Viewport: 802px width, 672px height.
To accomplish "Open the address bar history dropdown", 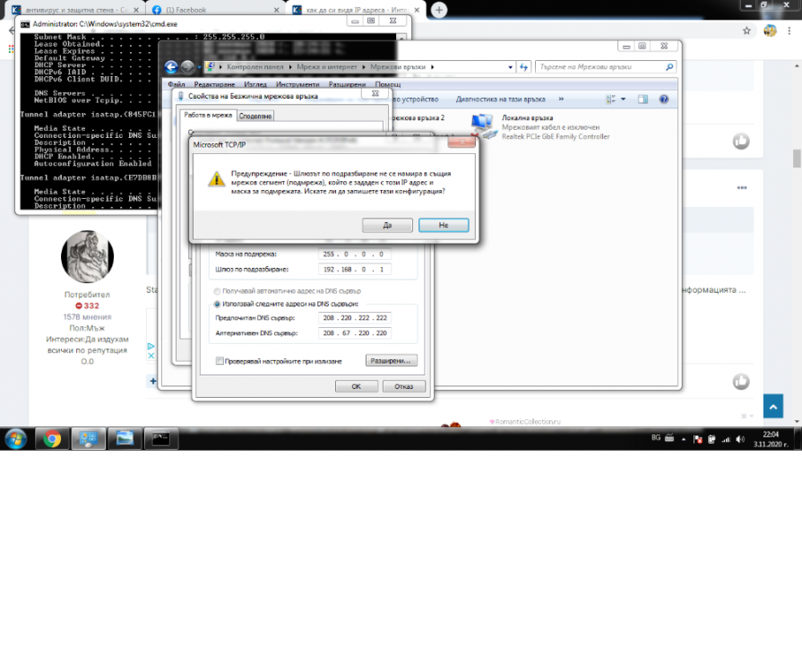I will click(510, 67).
